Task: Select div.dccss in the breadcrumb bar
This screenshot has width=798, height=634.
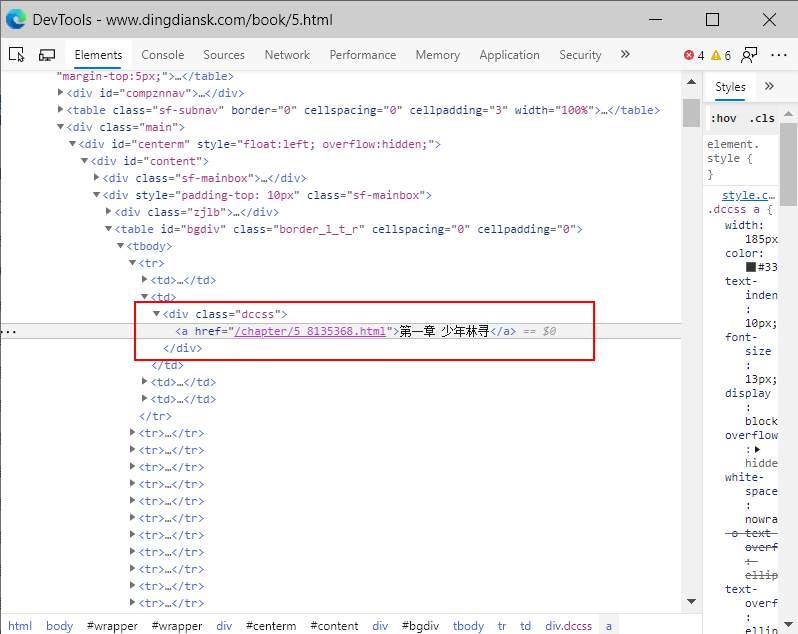Action: coord(568,625)
